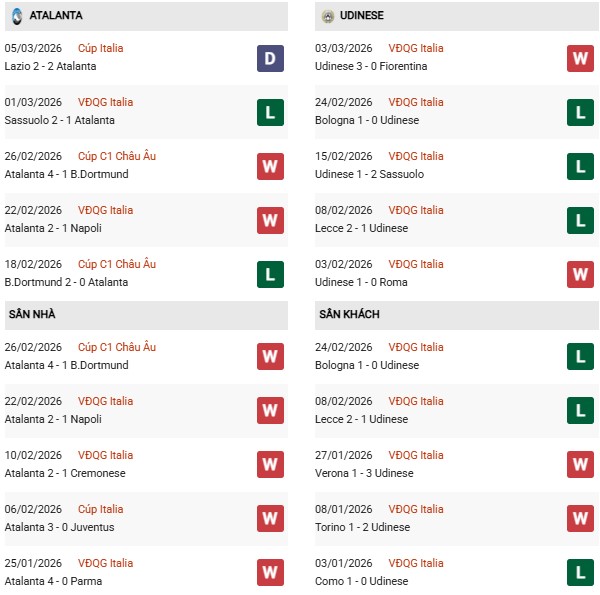Click the win badge for Udinese 1-0 Roma
This screenshot has width=600, height=595.
tap(580, 274)
